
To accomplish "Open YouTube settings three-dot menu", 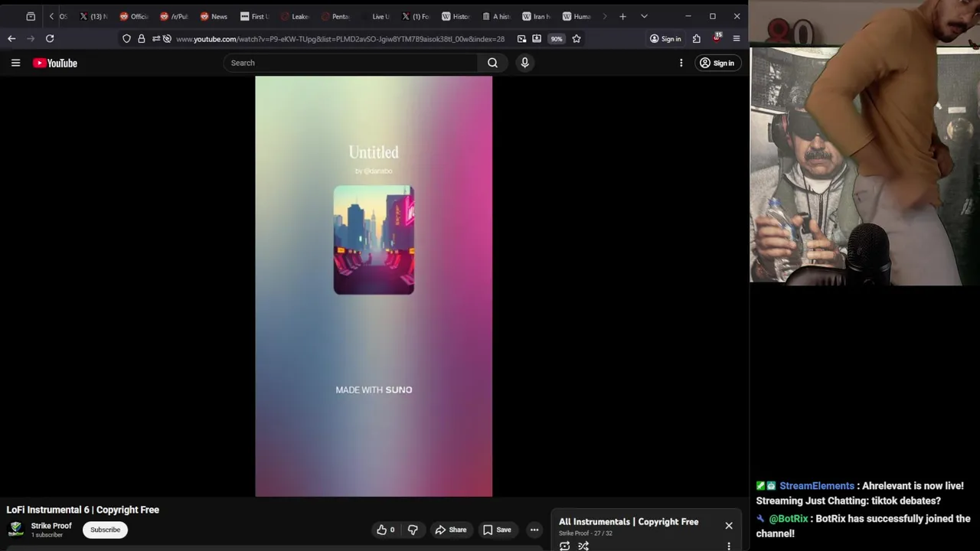I will pyautogui.click(x=681, y=63).
